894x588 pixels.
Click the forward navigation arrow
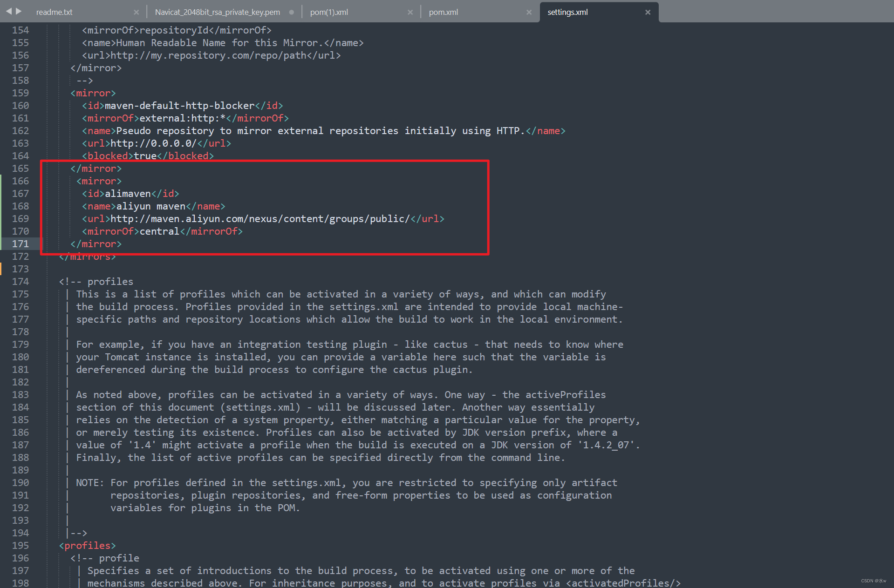(x=18, y=12)
